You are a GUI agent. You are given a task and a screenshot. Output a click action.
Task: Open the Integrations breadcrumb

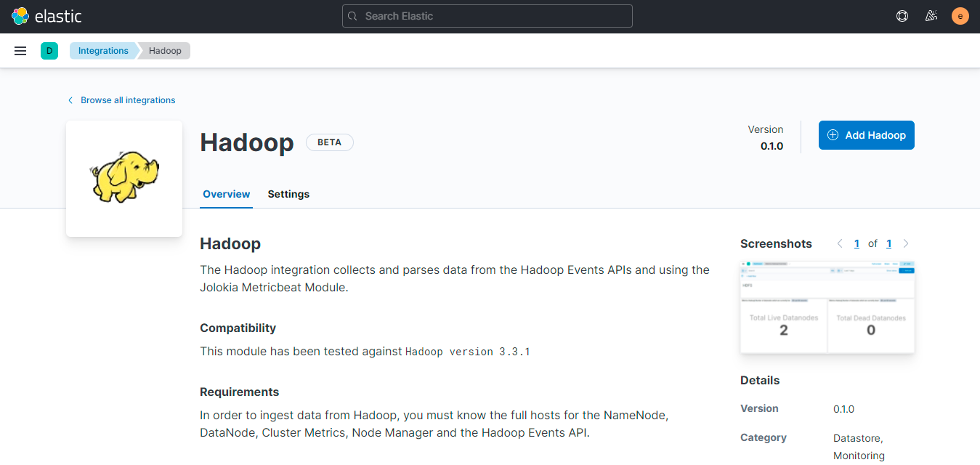pos(102,50)
